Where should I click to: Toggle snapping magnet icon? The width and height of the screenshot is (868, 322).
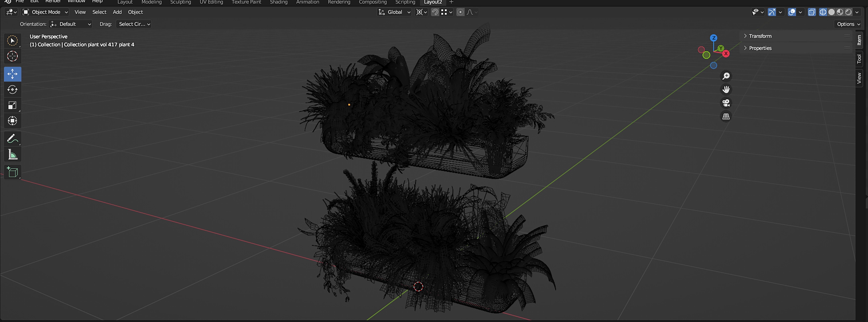435,12
